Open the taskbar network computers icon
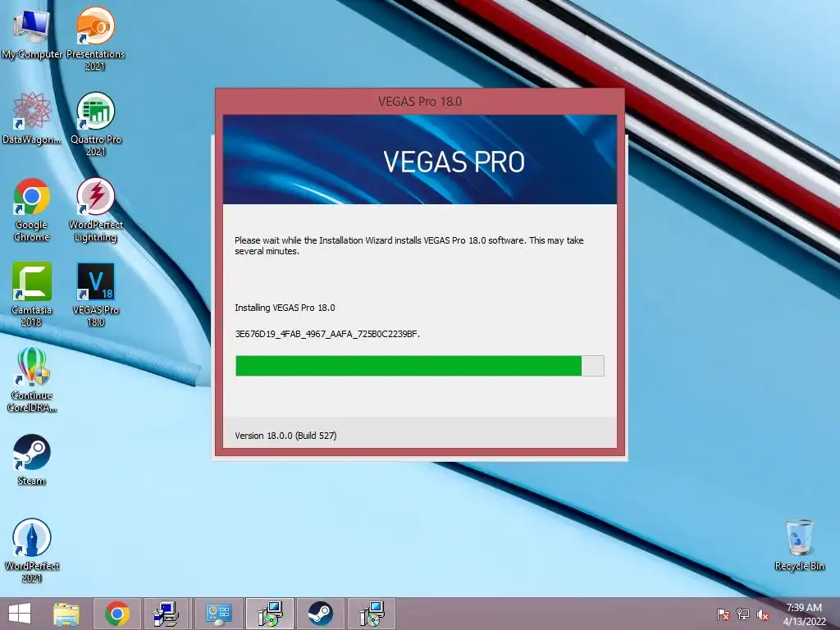This screenshot has height=630, width=840. [167, 614]
